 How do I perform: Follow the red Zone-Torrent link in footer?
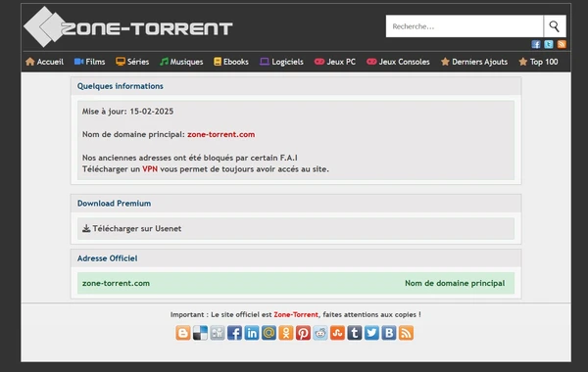[296, 314]
